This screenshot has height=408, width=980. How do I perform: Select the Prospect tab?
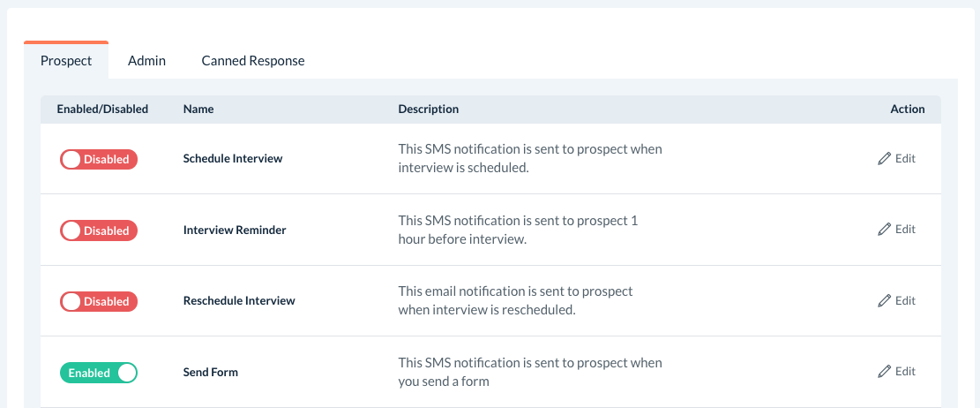tap(66, 61)
